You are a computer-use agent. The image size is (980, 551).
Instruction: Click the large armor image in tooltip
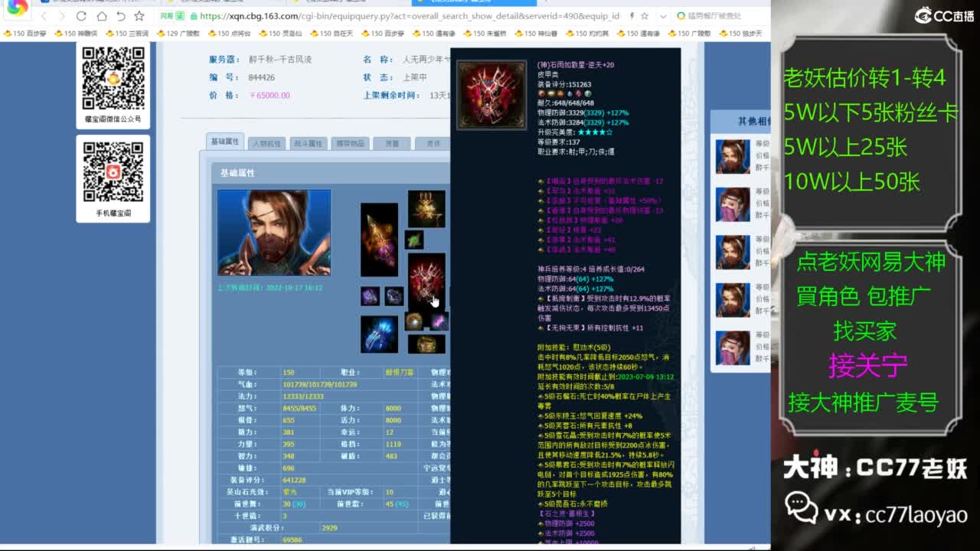pyautogui.click(x=492, y=95)
